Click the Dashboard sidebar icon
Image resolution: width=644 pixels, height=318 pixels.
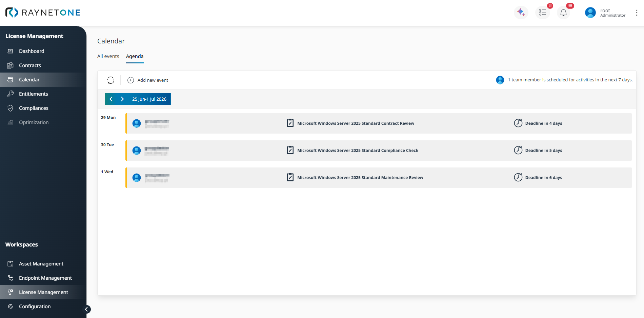[11, 51]
